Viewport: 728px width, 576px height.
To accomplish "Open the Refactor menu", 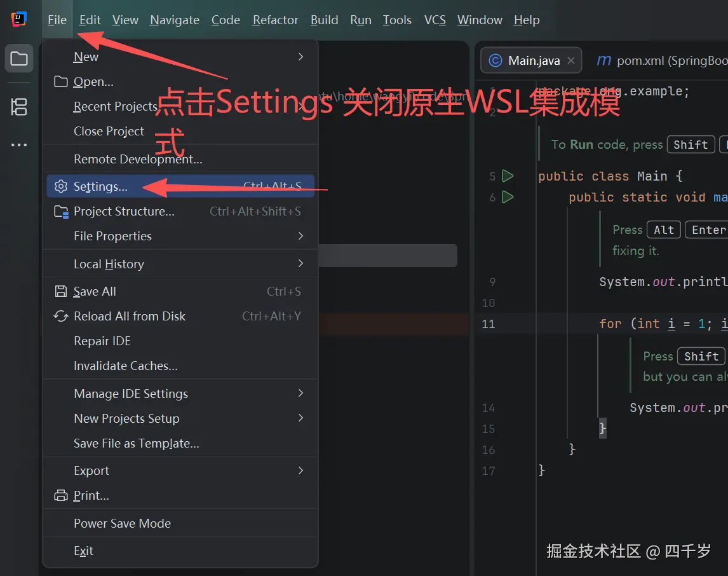I will coord(275,20).
